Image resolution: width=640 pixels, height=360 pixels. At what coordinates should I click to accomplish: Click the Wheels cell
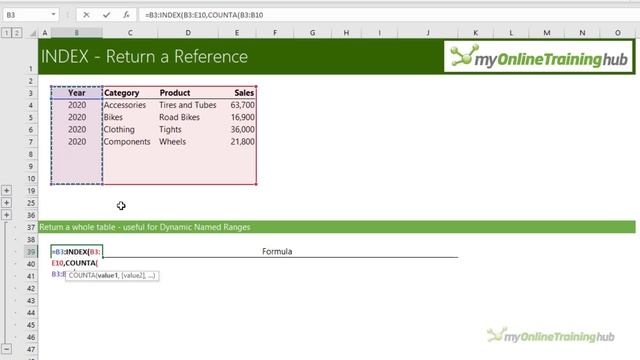pyautogui.click(x=188, y=142)
